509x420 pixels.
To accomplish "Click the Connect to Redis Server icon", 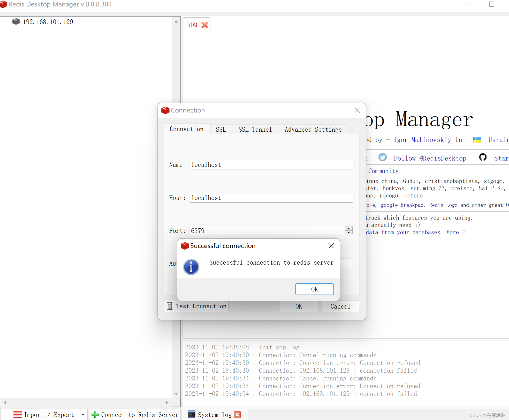I will [95, 414].
